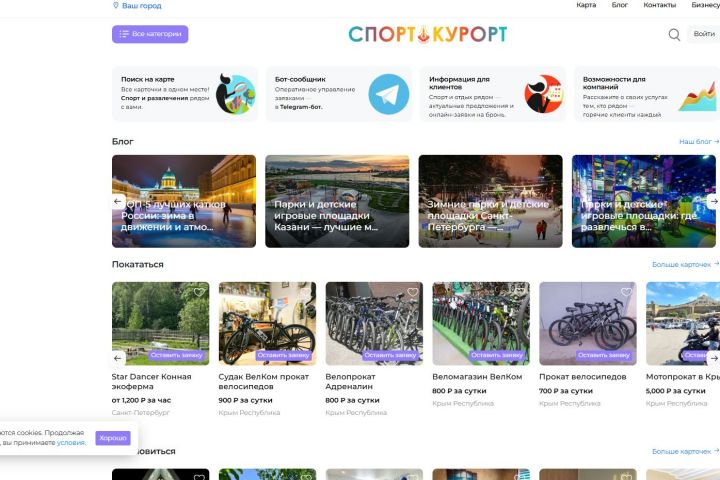This screenshot has height=480, width=720.
Task: Open blog post 'игровые площадки: где развлечься'
Action: (644, 201)
